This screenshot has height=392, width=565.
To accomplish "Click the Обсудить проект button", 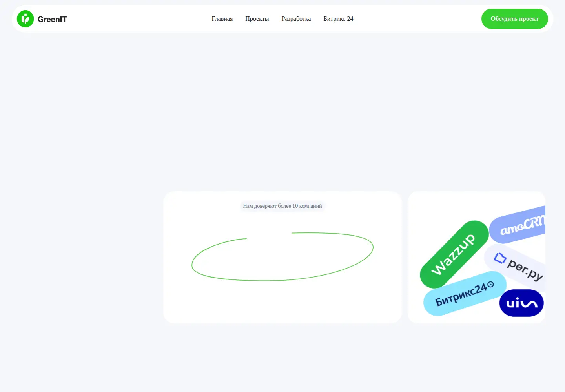I will click(x=515, y=19).
